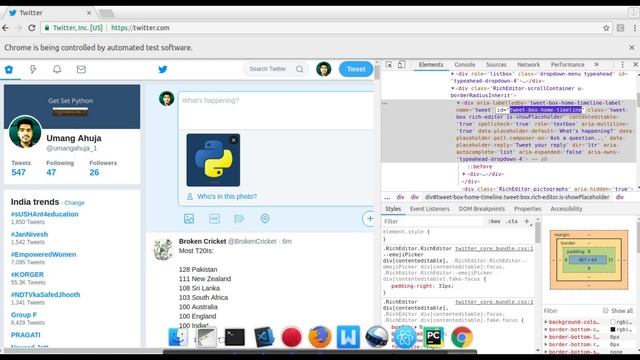Open the Properties sub-tab

pos(527,209)
